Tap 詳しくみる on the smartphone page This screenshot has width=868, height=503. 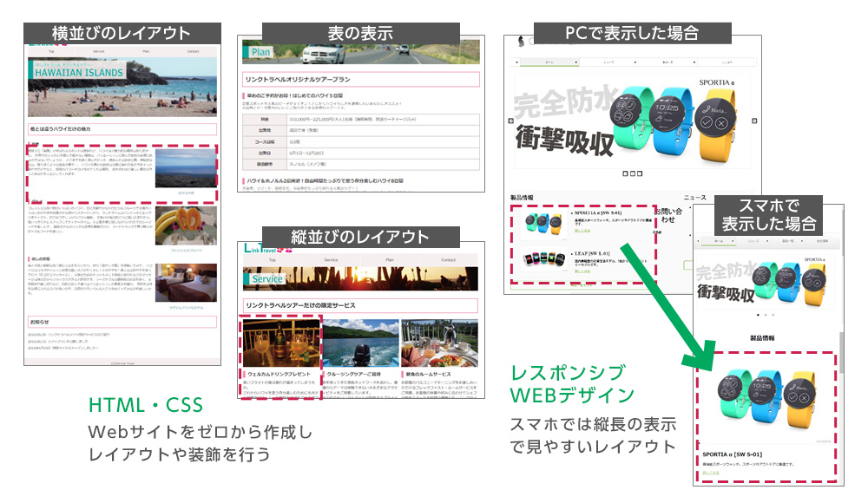point(711,474)
